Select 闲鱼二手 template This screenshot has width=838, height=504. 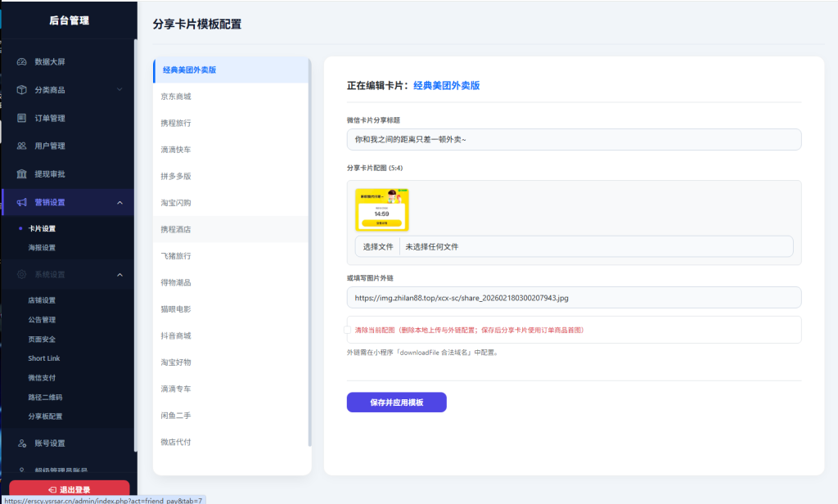tap(231, 416)
